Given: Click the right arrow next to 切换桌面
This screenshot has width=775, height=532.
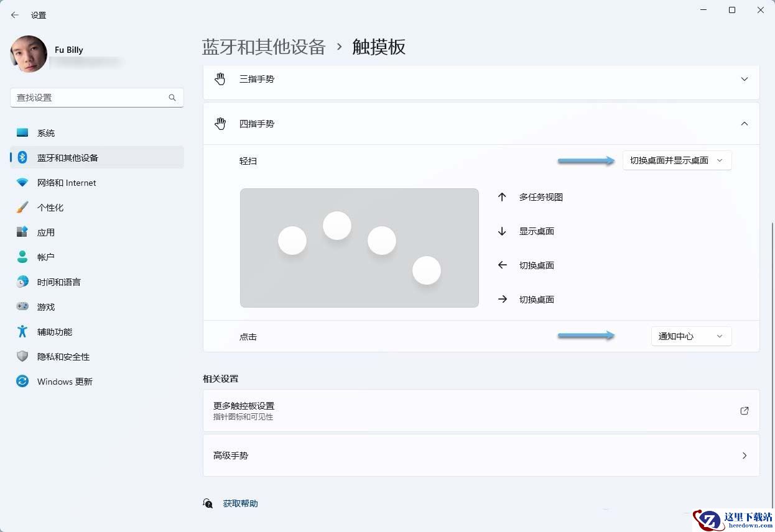Looking at the screenshot, I should (x=502, y=300).
